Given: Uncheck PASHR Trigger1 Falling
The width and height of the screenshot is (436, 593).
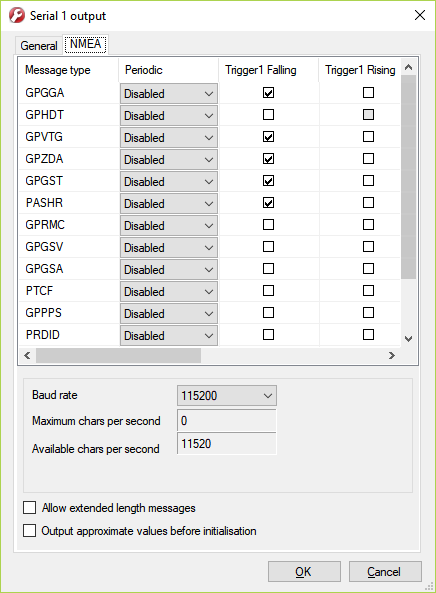Looking at the screenshot, I should click(268, 203).
